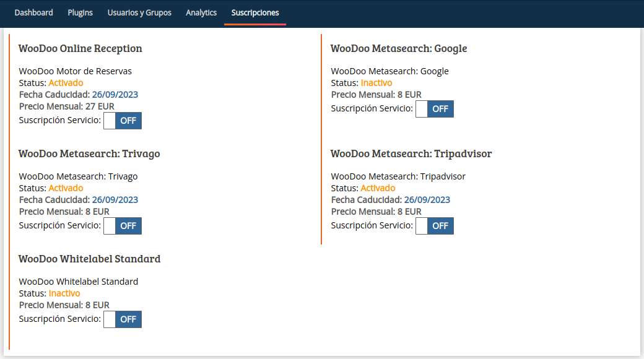
Task: Click Online Reception expiry date 26/09/2023
Action: point(115,95)
